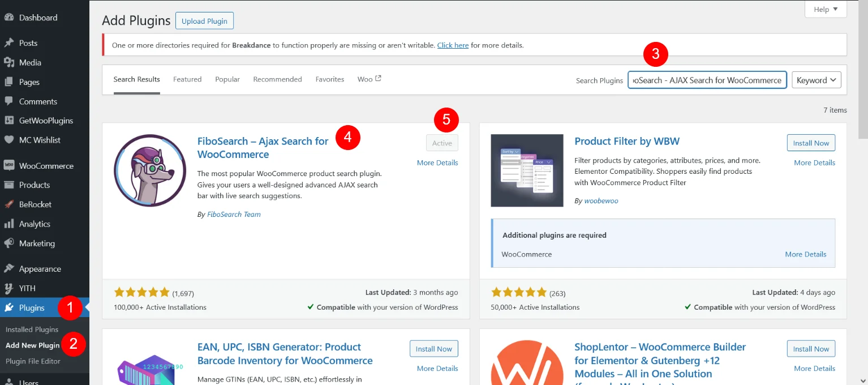Image resolution: width=868 pixels, height=385 pixels.
Task: Click the '7 items' count text
Action: (835, 110)
